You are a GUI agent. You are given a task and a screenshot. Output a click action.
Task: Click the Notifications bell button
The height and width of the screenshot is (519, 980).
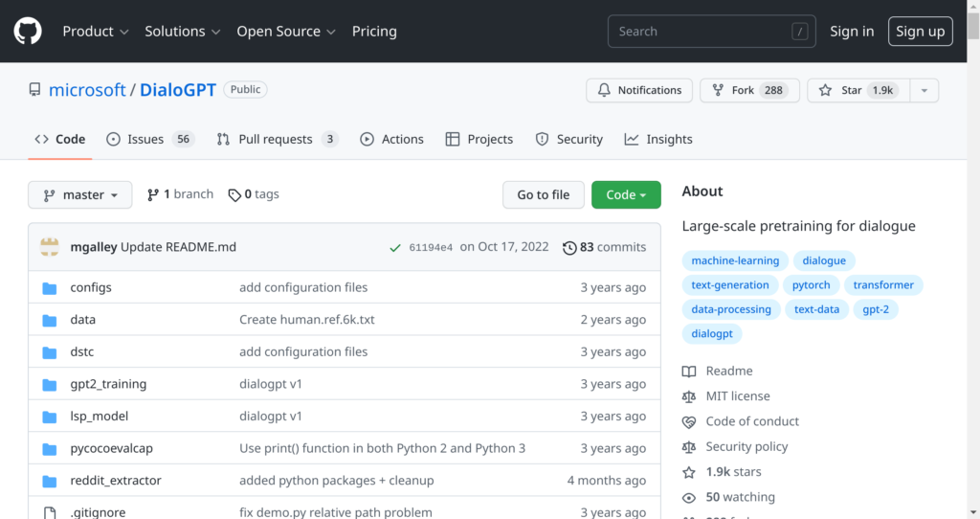point(638,90)
